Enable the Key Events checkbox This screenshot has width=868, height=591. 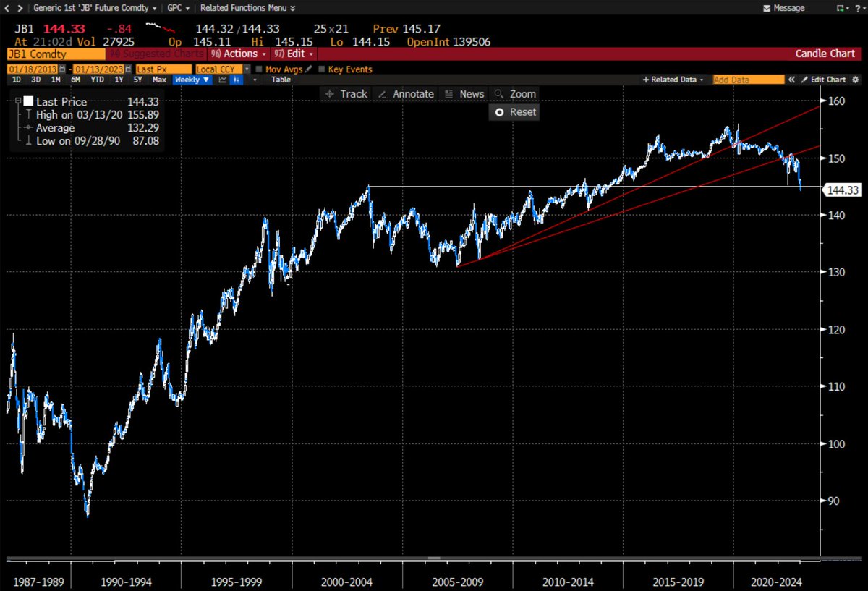point(321,69)
